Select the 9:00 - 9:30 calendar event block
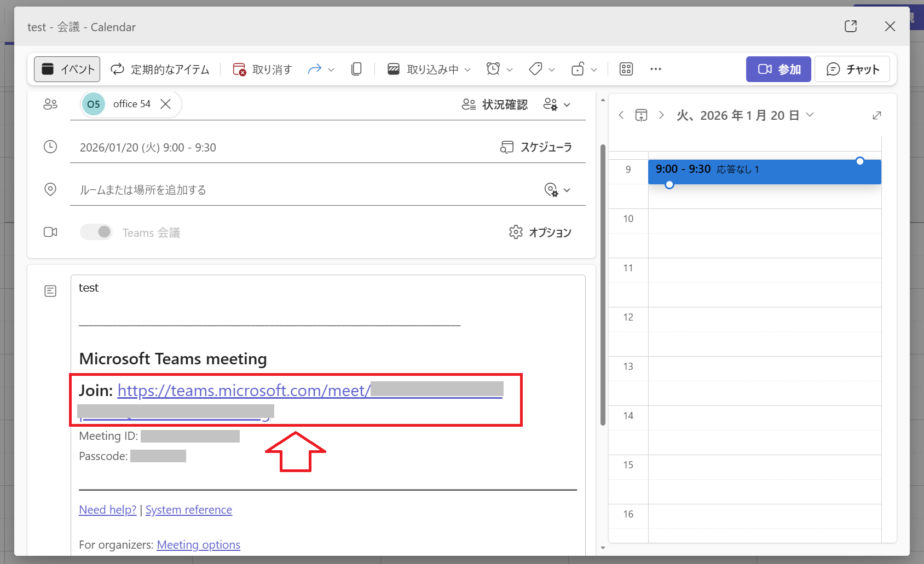The image size is (924, 564). (x=764, y=171)
